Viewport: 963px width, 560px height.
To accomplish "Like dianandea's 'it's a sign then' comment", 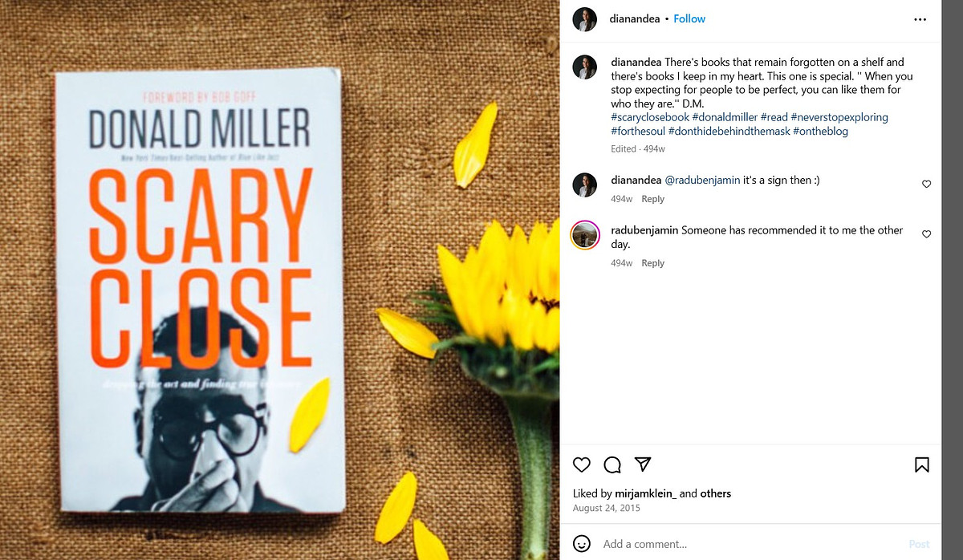I will pyautogui.click(x=926, y=184).
